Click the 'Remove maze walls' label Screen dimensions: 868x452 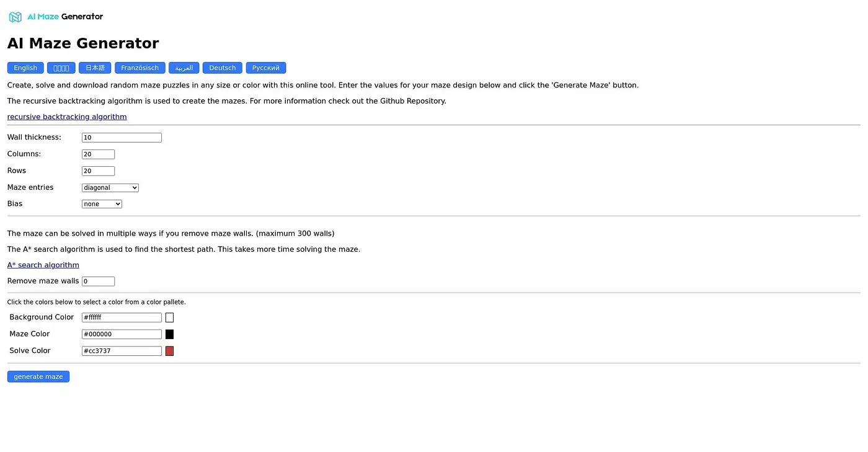(43, 281)
